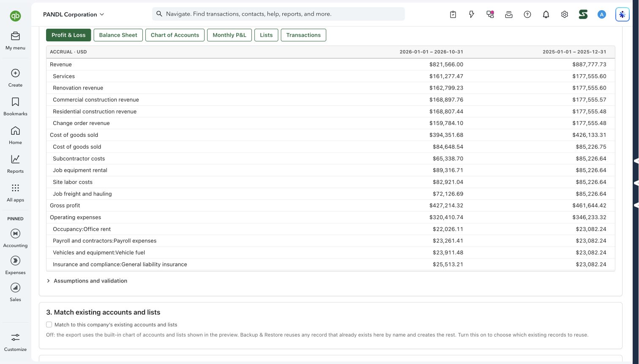Switch to the Lists tab
This screenshot has height=364, width=639.
pos(266,35)
